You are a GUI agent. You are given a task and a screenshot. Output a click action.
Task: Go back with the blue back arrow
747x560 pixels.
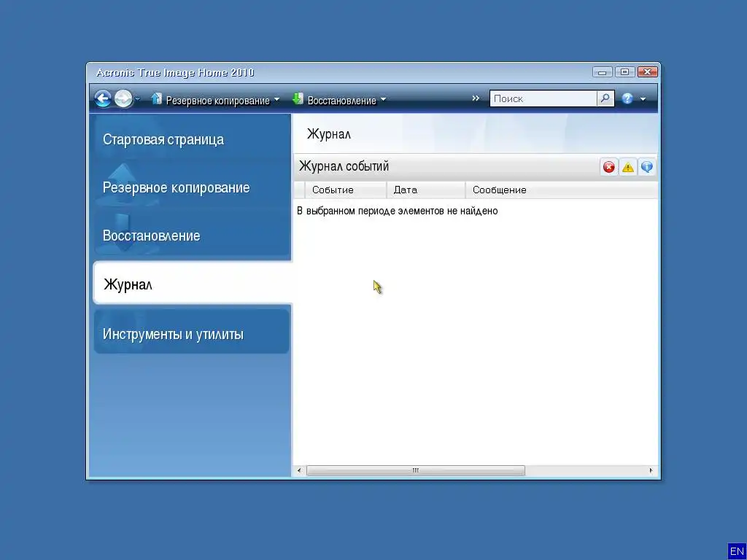coord(102,98)
